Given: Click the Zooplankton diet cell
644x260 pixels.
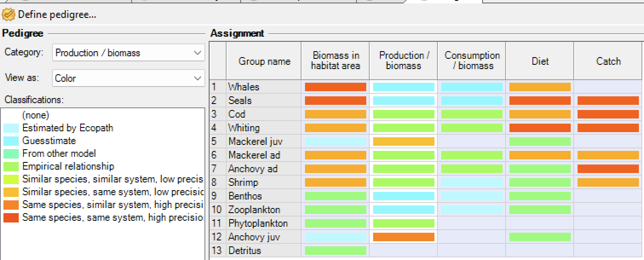Looking at the screenshot, I should coord(540,210).
